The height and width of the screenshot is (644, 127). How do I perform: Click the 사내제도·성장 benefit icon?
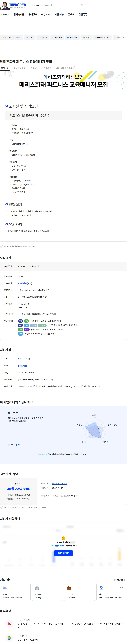tap(9, 638)
